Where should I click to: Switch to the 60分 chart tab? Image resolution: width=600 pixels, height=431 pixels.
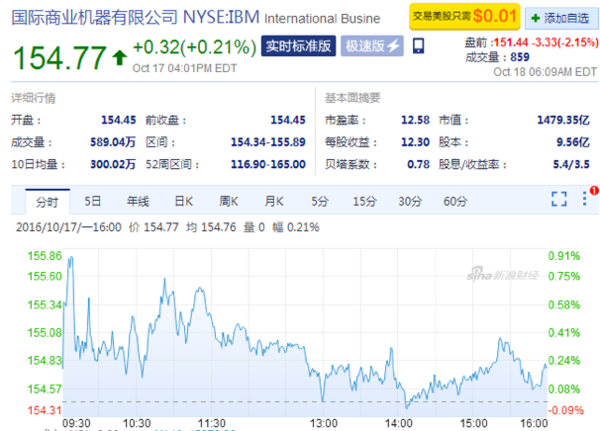click(x=455, y=201)
